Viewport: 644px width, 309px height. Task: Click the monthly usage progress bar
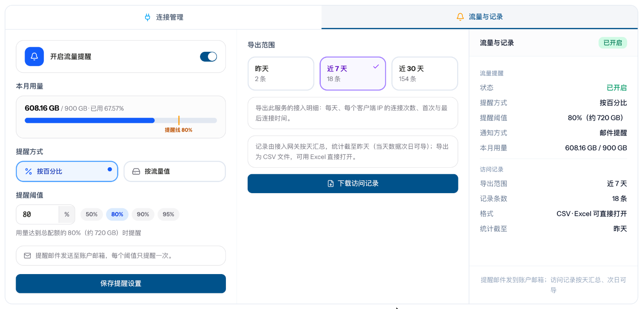coord(121,120)
